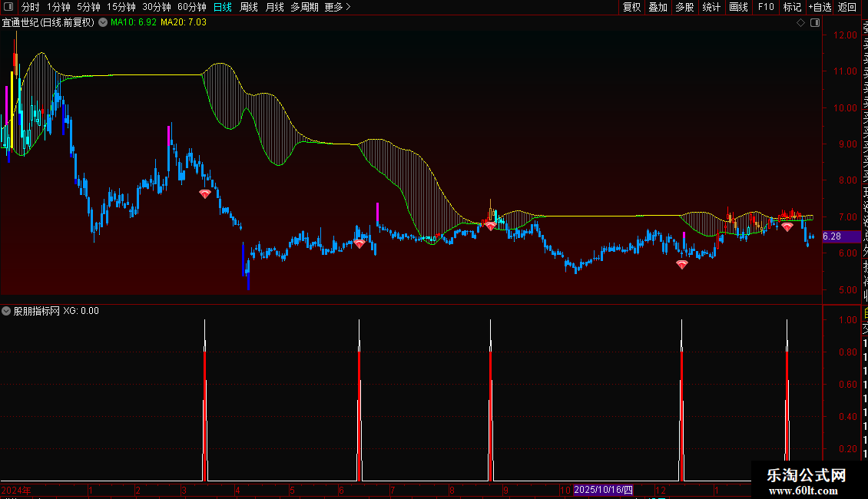Select the 日线 daily period
The height and width of the screenshot is (499, 868).
coord(223,7)
